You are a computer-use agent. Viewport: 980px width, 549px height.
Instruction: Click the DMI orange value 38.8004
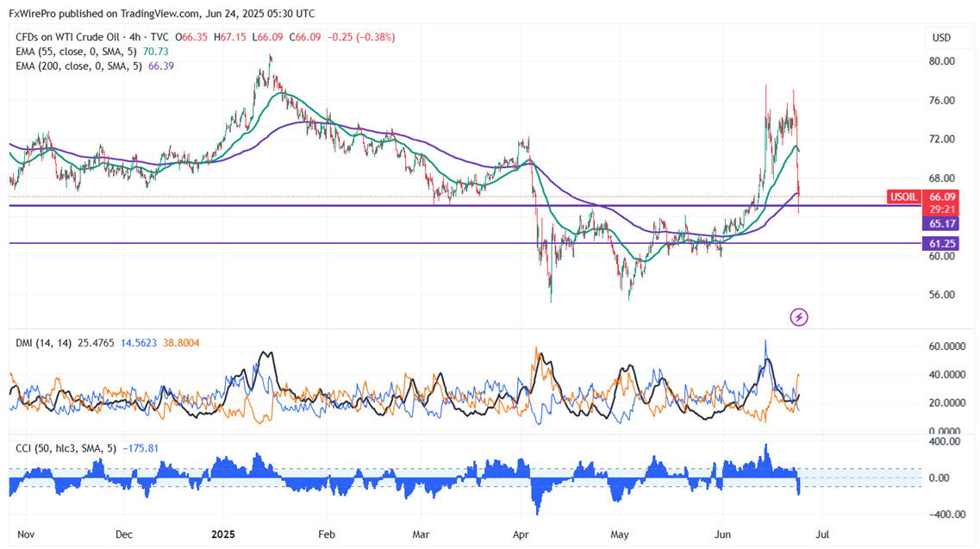click(x=181, y=343)
